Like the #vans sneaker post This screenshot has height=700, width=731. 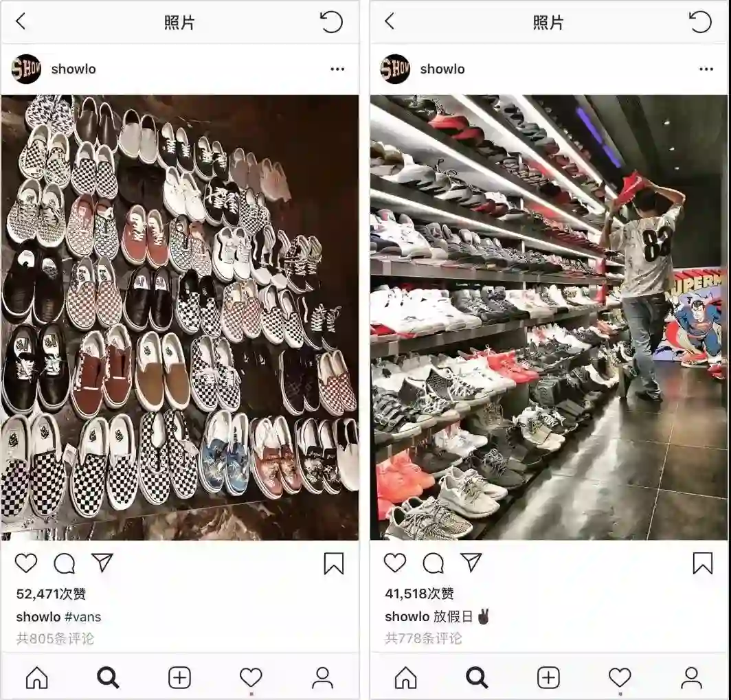click(26, 563)
